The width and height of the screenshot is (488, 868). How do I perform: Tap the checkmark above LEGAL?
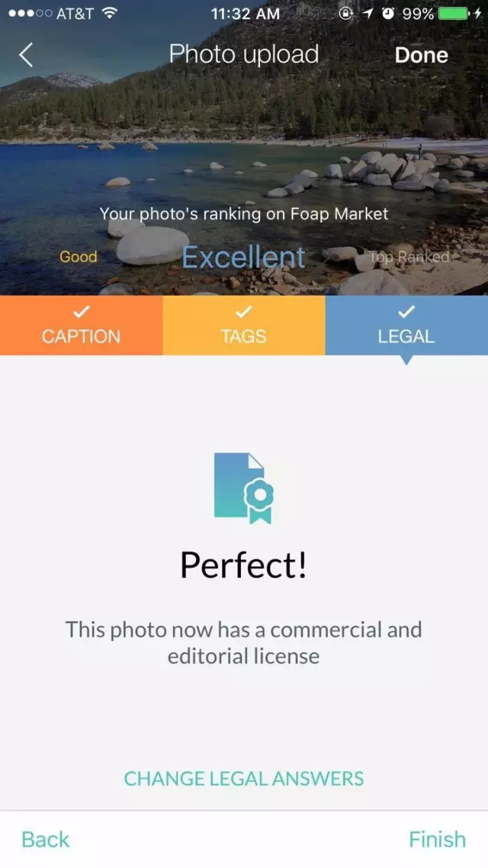[406, 312]
